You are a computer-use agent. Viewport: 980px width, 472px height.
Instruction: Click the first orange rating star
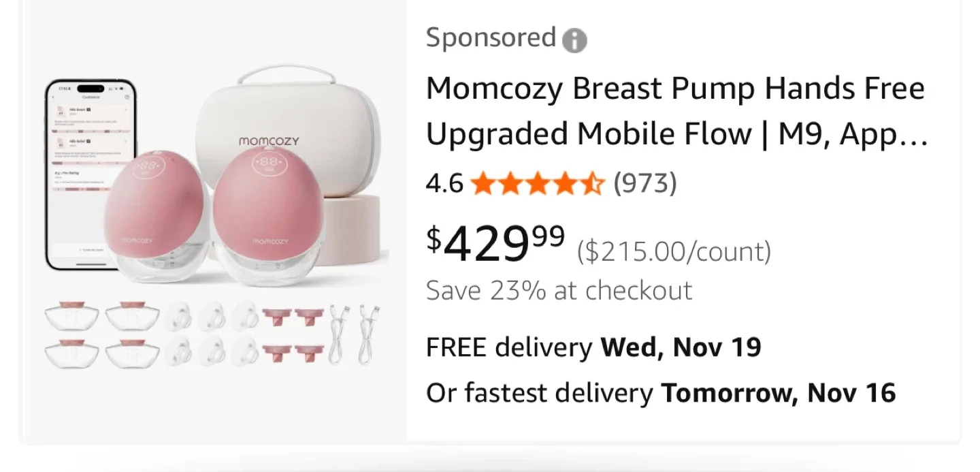[x=482, y=183]
